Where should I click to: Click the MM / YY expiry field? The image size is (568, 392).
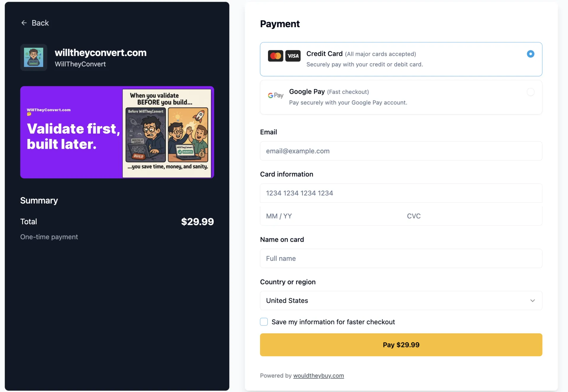(x=330, y=216)
